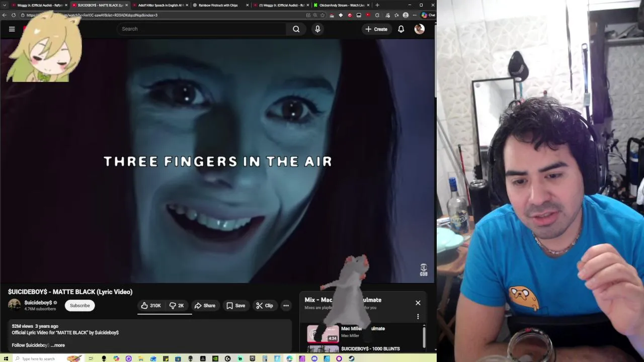This screenshot has height=362, width=644.
Task: Click the video title text
Action: (x=70, y=292)
